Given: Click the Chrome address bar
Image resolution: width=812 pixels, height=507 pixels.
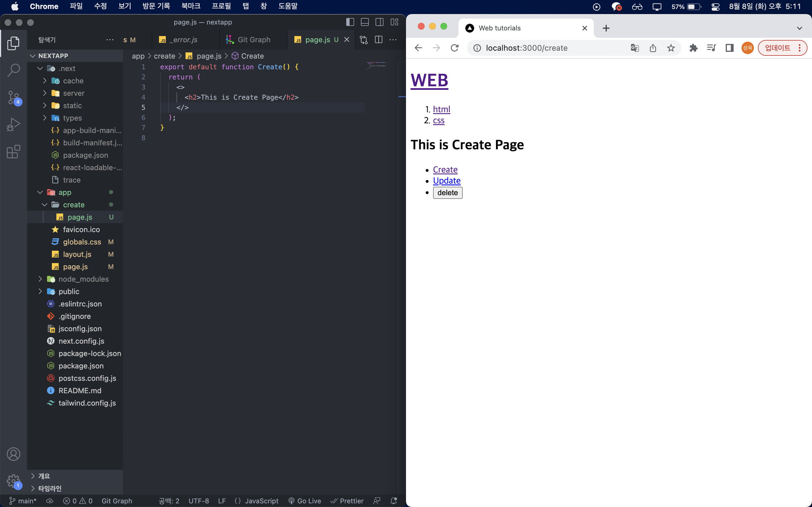Looking at the screenshot, I should tap(550, 48).
